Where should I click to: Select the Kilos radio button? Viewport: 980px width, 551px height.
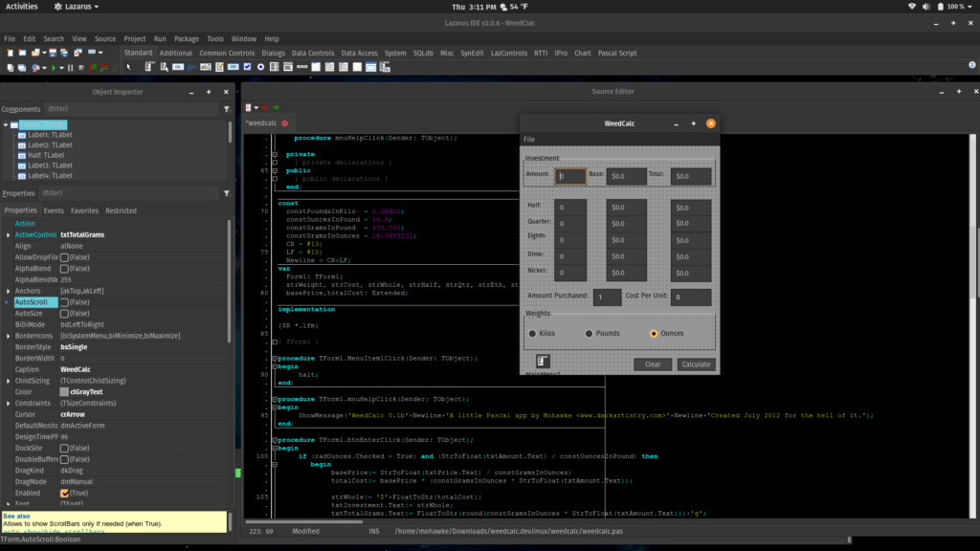(x=532, y=334)
